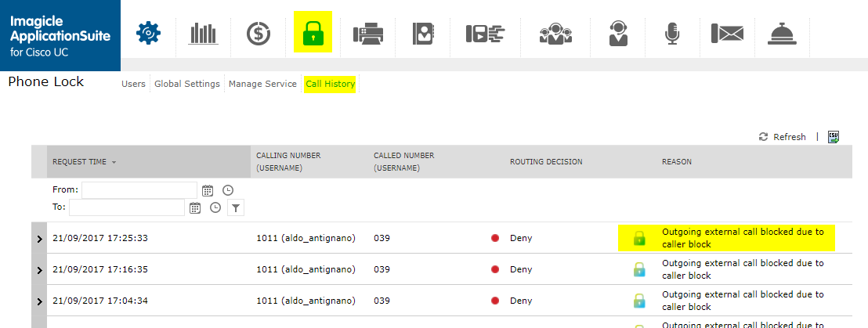
Task: Refresh the call history list
Action: click(x=783, y=137)
